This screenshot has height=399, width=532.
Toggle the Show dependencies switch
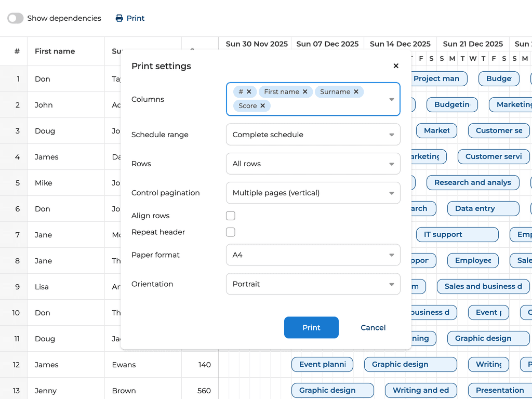(x=16, y=18)
